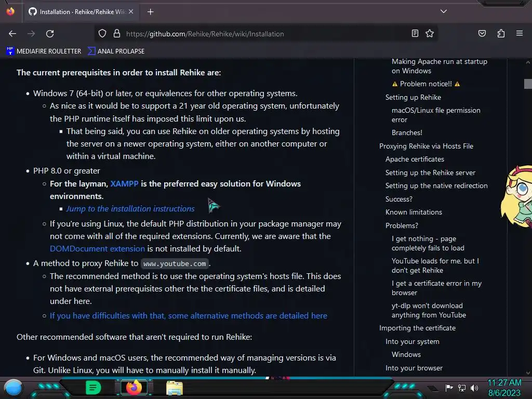This screenshot has width=532, height=399.
Task: Go to Problems? section
Action: coord(402,225)
